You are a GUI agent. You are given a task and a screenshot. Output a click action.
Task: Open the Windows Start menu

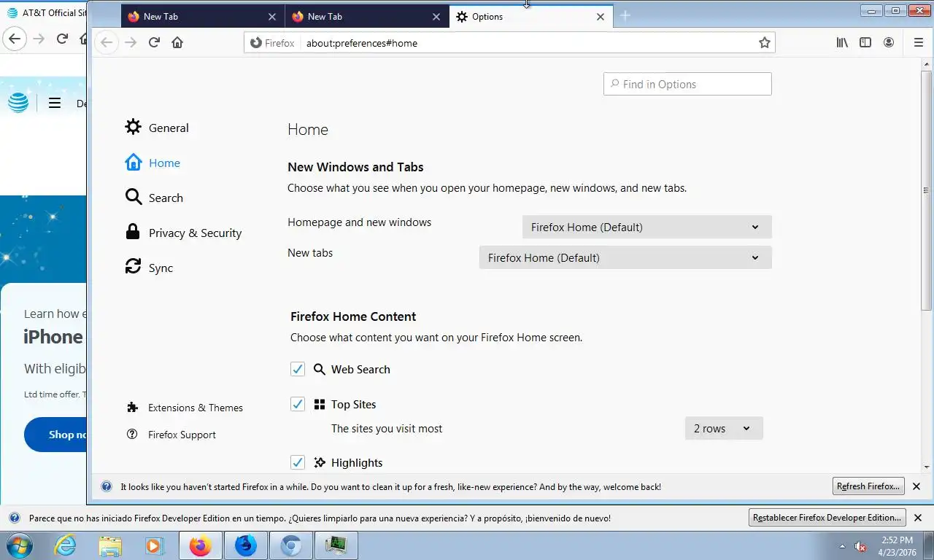point(19,545)
